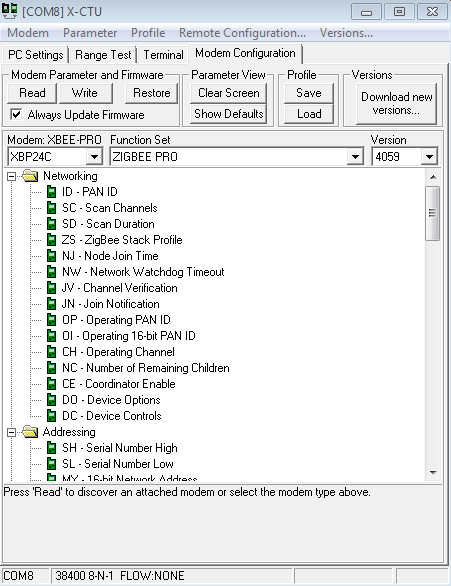This screenshot has width=451, height=586.
Task: Click the profile Load button
Action: 309,114
